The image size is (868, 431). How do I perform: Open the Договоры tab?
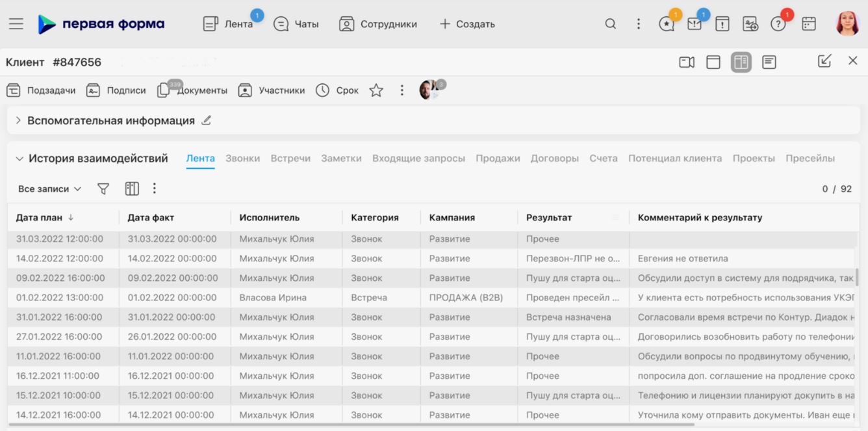pos(555,159)
